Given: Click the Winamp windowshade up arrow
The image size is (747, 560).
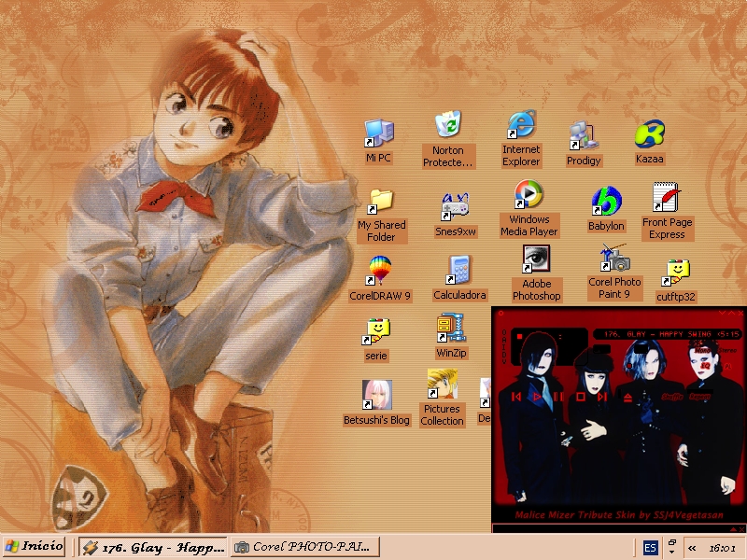Looking at the screenshot, I should (x=731, y=313).
